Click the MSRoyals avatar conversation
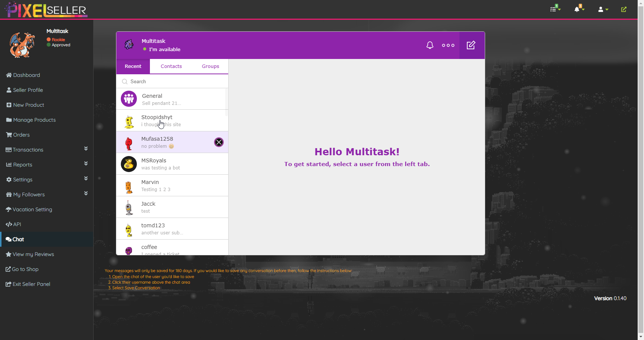The width and height of the screenshot is (644, 340). click(x=129, y=164)
